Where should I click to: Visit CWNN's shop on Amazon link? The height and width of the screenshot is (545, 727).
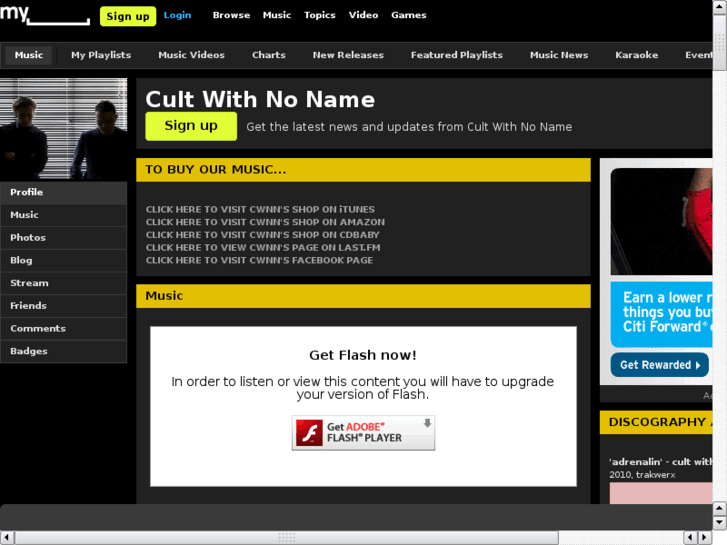click(x=265, y=222)
